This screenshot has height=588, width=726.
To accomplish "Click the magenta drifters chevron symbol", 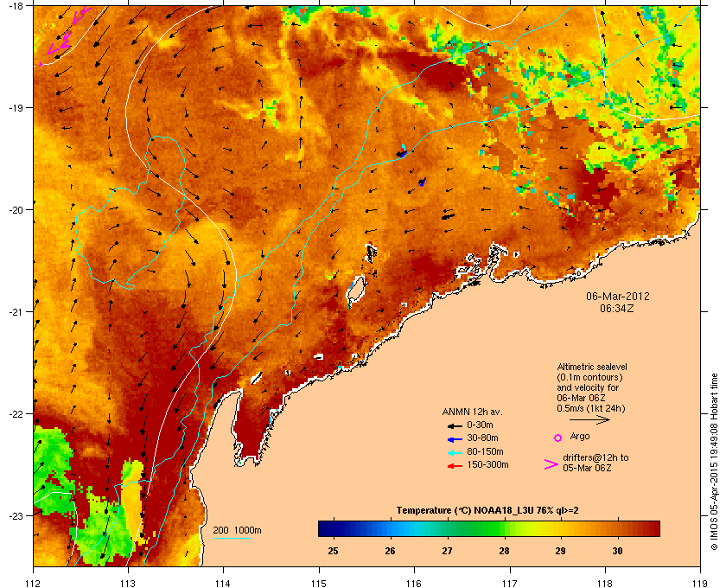I will (x=551, y=464).
